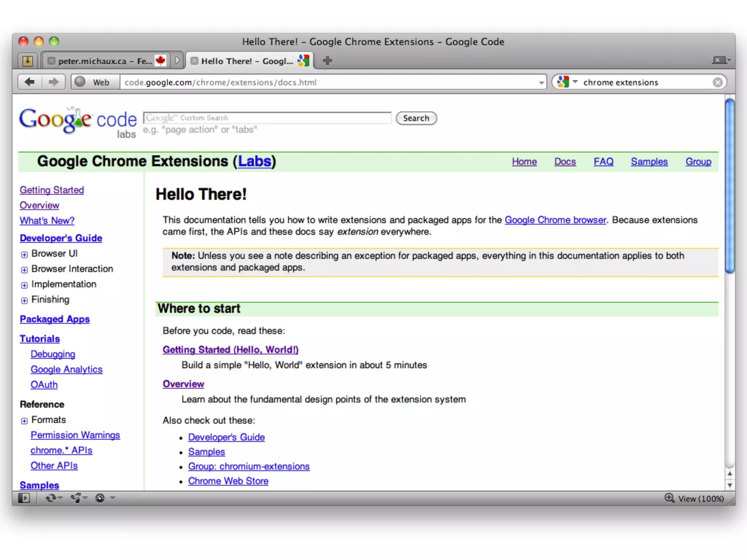Expand the Browser UI section
This screenshot has width=747, height=560.
(x=24, y=254)
